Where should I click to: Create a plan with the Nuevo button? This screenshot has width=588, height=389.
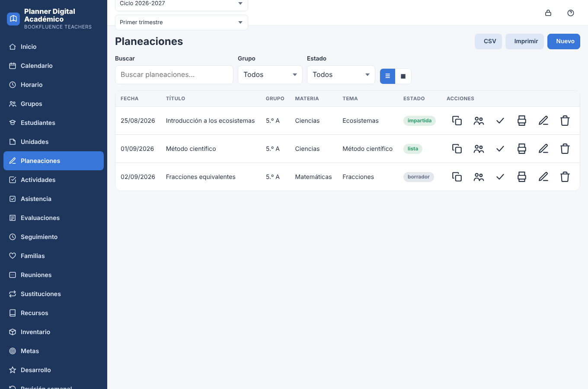pos(564,41)
